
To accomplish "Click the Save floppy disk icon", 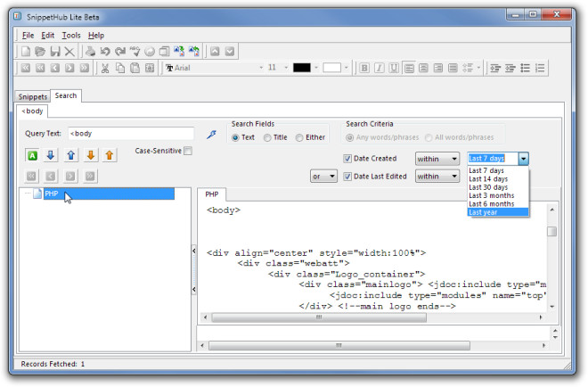I will [x=55, y=52].
